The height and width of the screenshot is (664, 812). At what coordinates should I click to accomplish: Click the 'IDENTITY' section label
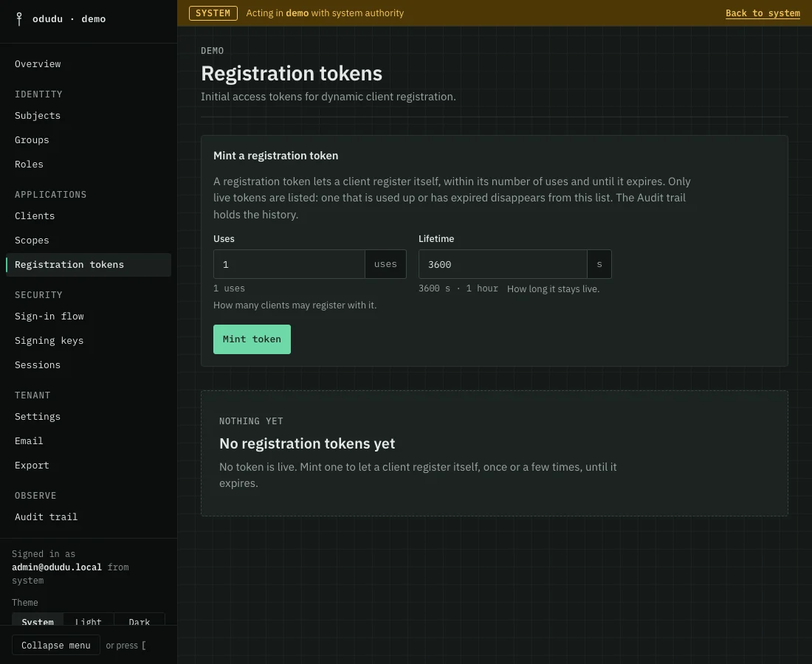[38, 94]
